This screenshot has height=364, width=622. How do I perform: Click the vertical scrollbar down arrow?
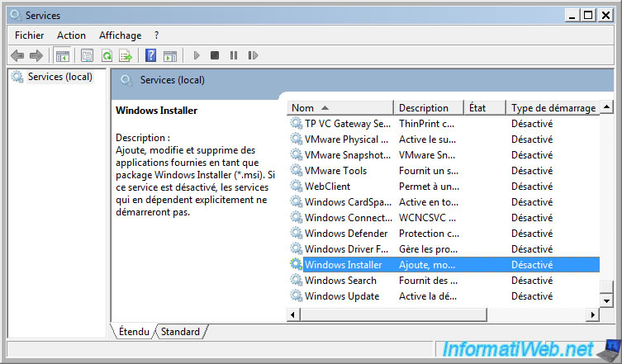tap(606, 300)
